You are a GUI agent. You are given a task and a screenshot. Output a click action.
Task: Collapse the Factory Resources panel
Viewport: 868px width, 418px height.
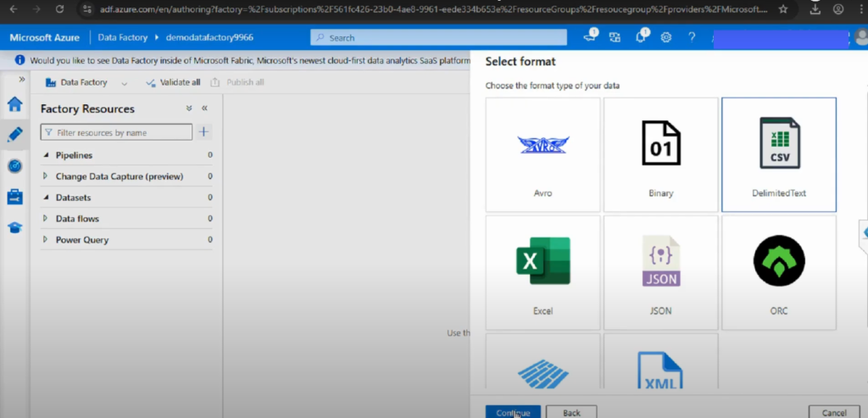204,108
